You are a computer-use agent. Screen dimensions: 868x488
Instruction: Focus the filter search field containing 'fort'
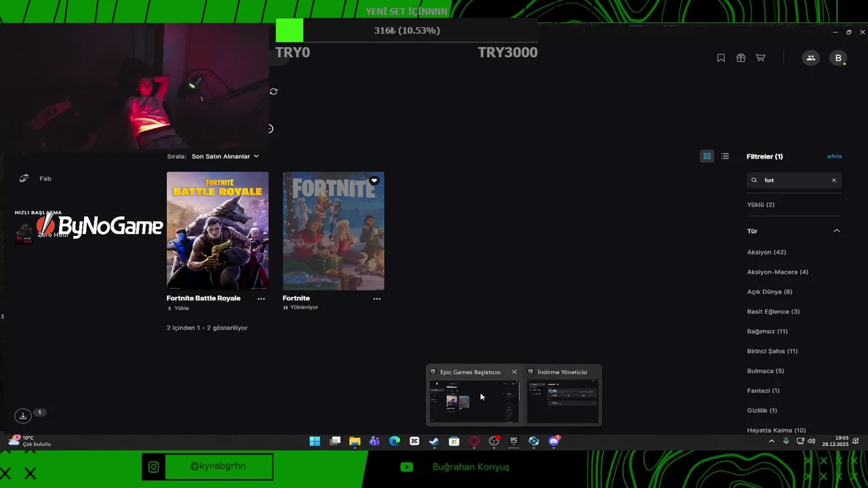(x=794, y=180)
